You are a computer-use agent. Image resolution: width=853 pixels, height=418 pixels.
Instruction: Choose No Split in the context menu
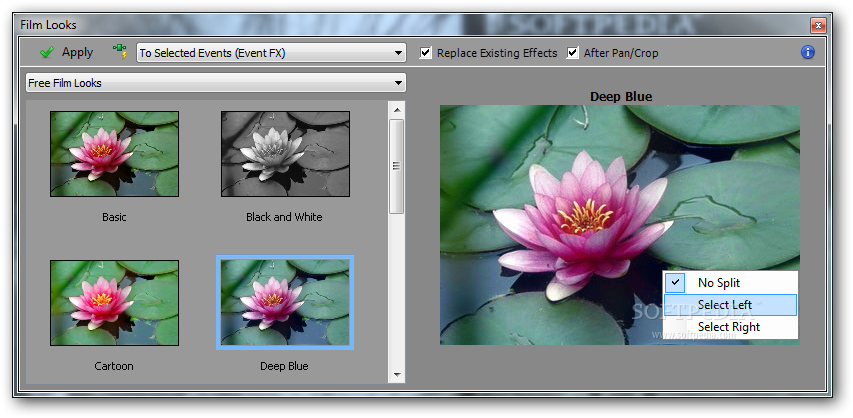click(731, 283)
